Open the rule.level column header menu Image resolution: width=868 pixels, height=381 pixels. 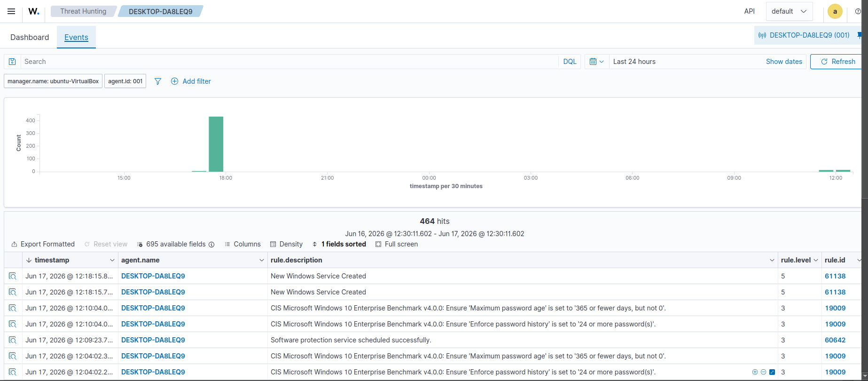tap(816, 260)
